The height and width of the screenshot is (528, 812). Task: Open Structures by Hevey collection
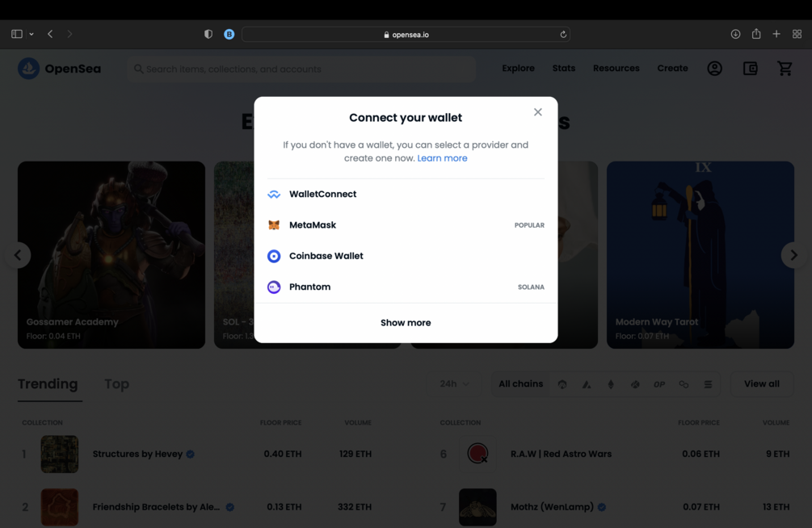(x=137, y=454)
